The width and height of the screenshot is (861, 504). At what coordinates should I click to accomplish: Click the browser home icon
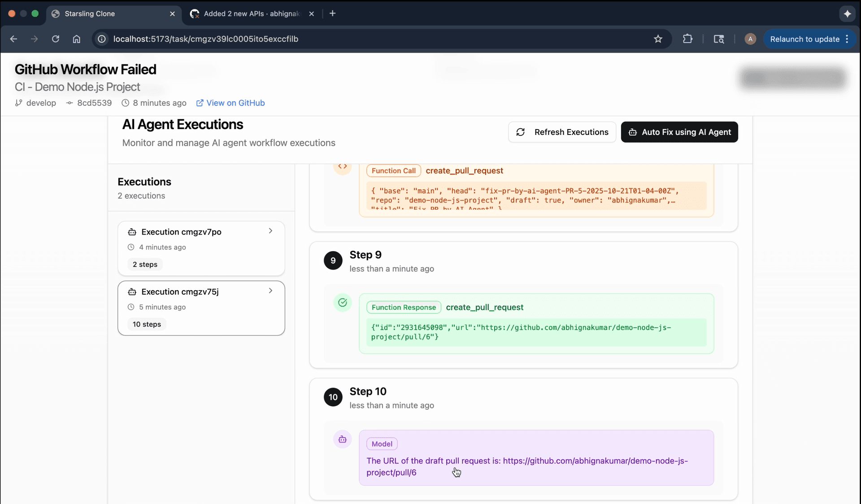click(x=77, y=39)
